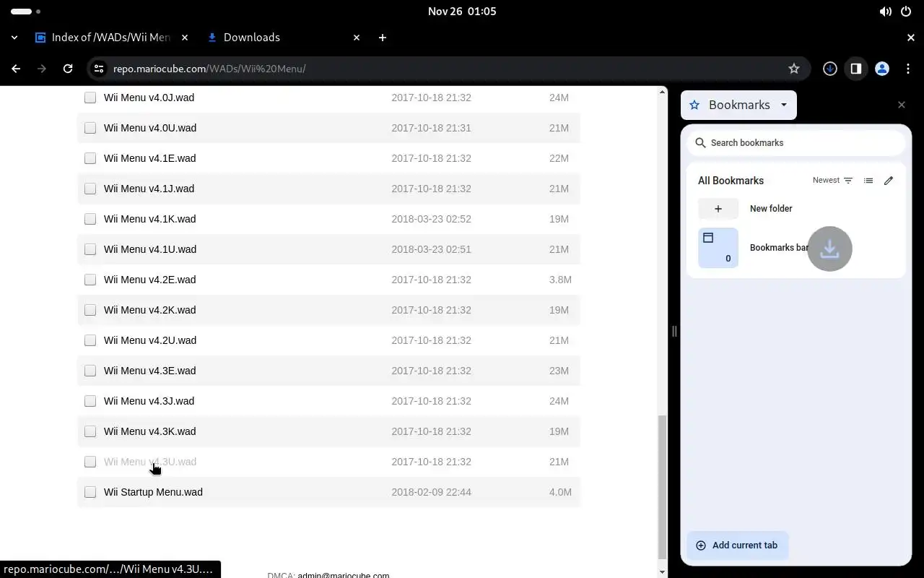Image resolution: width=924 pixels, height=578 pixels.
Task: Open Chrome three-dot menu
Action: point(908,69)
